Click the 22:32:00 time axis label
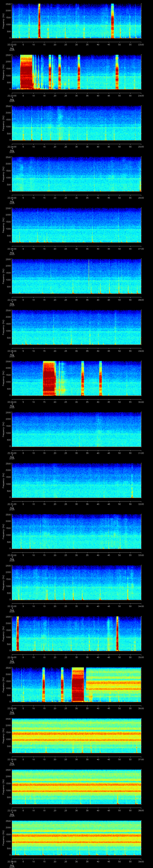Image resolution: width=153 pixels, height=868 pixels. pyautogui.click(x=12, y=555)
